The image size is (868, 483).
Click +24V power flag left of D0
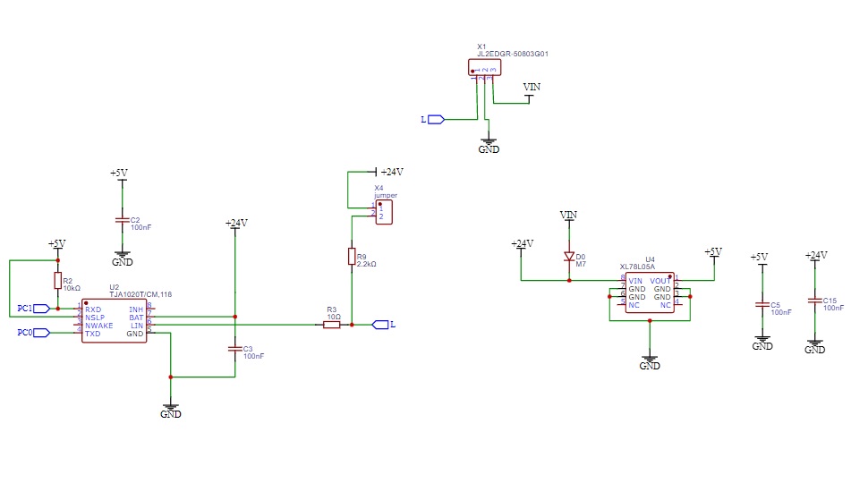click(522, 245)
